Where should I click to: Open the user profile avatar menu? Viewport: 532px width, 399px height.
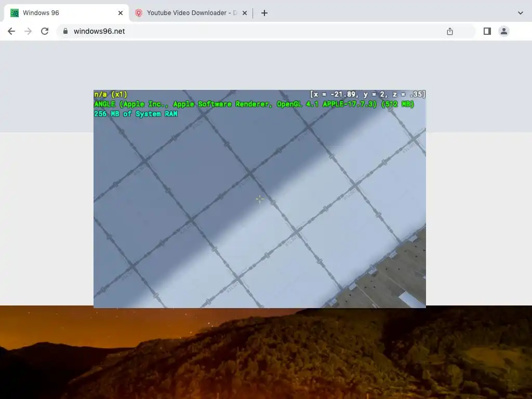pyautogui.click(x=504, y=31)
